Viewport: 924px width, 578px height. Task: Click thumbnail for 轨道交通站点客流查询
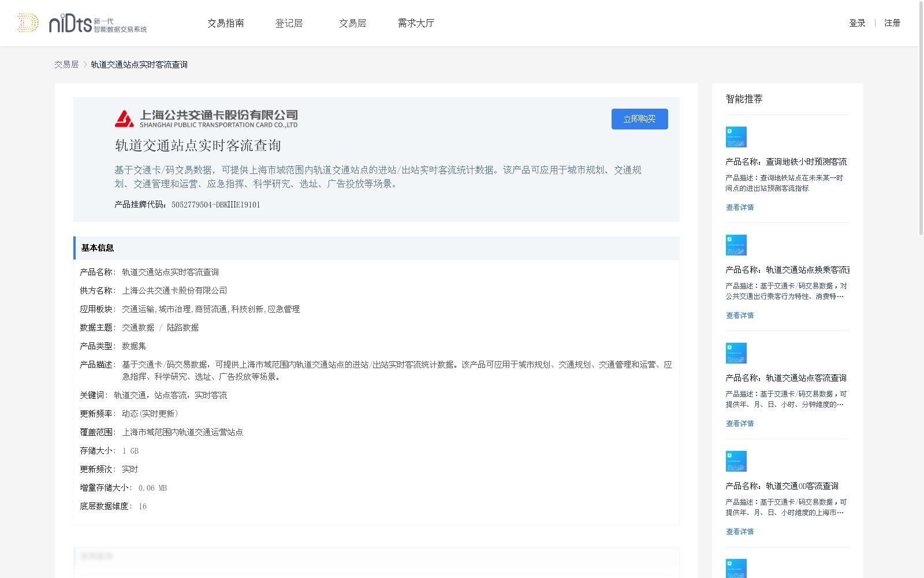pyautogui.click(x=736, y=353)
